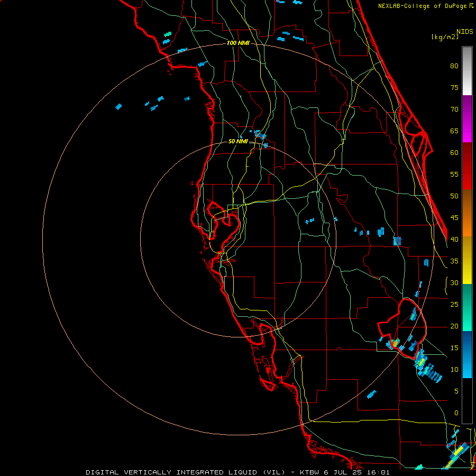Select the 70 value on the scale
The image size is (476, 476).
pos(454,109)
